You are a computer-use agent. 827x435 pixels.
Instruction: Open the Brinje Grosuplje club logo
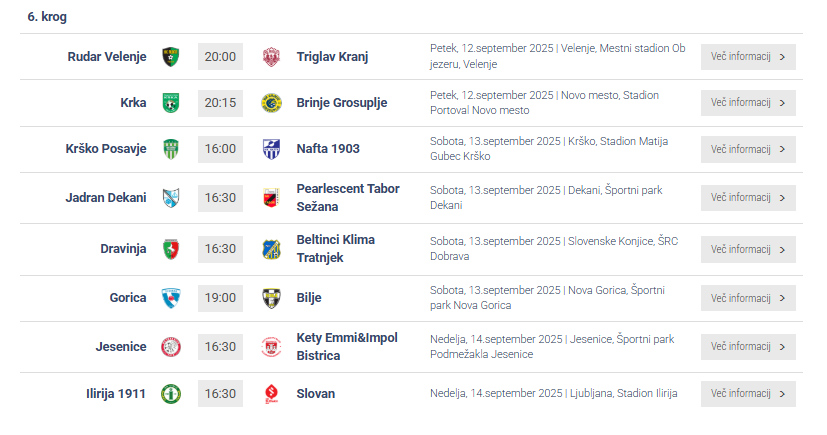[271, 103]
